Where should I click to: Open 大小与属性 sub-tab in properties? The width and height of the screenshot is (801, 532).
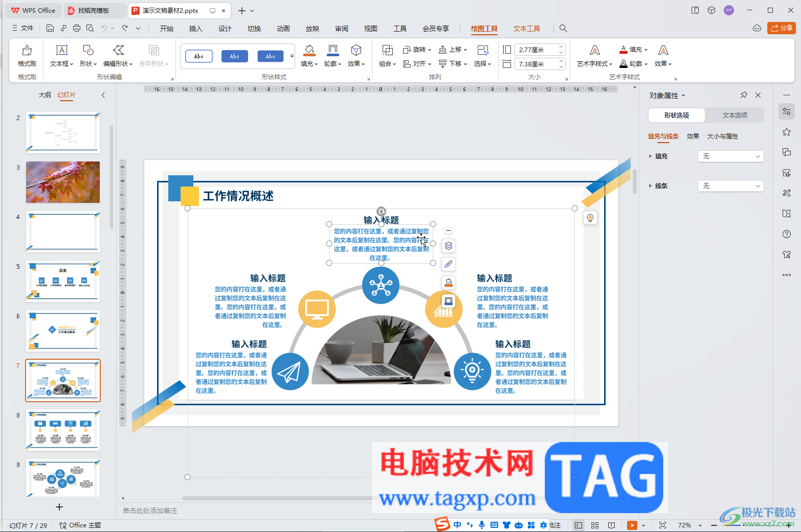(x=723, y=136)
